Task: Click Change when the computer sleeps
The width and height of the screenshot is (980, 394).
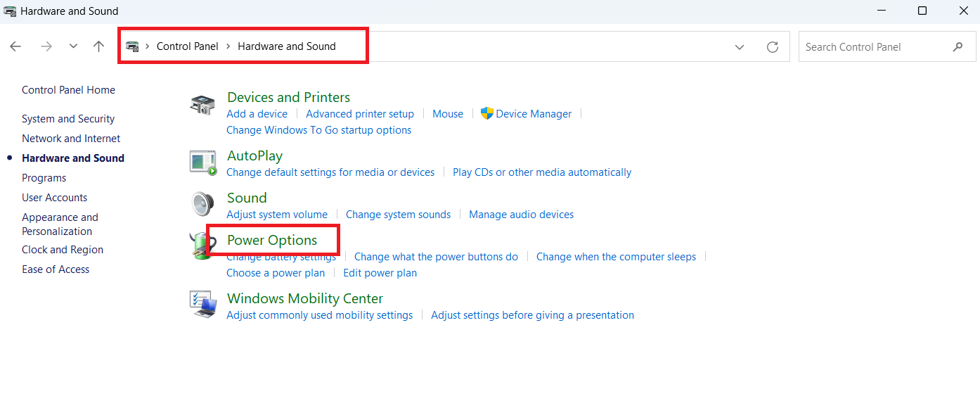Action: (616, 257)
